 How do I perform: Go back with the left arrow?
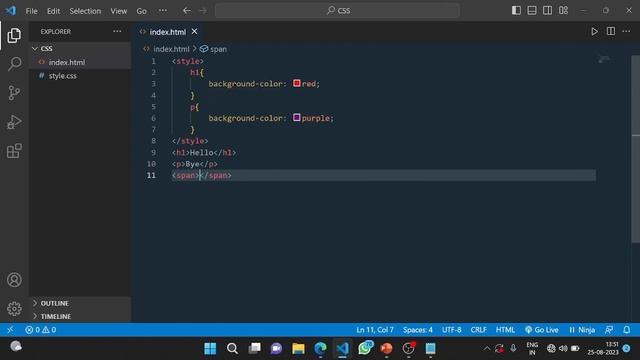coord(187,11)
